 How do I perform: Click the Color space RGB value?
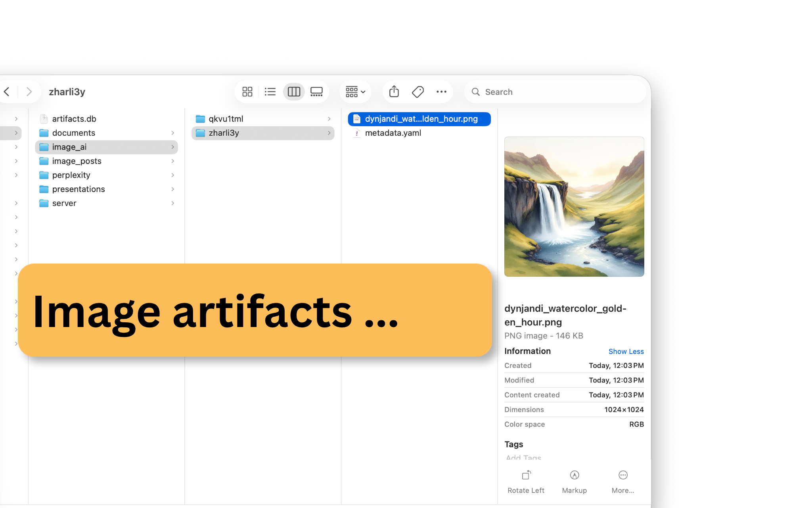click(636, 424)
